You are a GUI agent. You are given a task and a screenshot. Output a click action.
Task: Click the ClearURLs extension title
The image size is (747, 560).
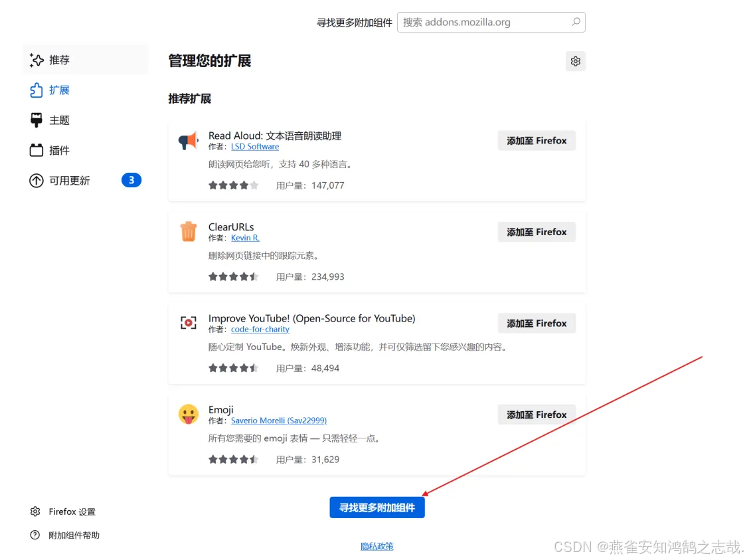click(x=231, y=227)
